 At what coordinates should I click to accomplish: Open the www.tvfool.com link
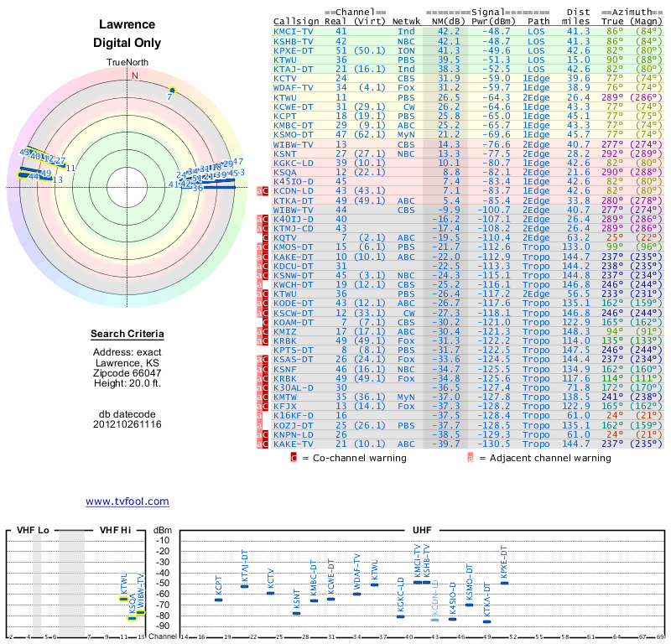127,501
